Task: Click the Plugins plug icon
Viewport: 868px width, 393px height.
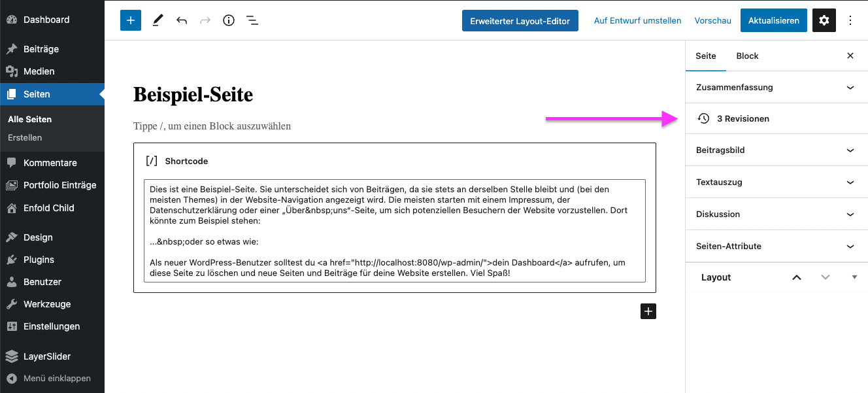Action: tap(12, 260)
